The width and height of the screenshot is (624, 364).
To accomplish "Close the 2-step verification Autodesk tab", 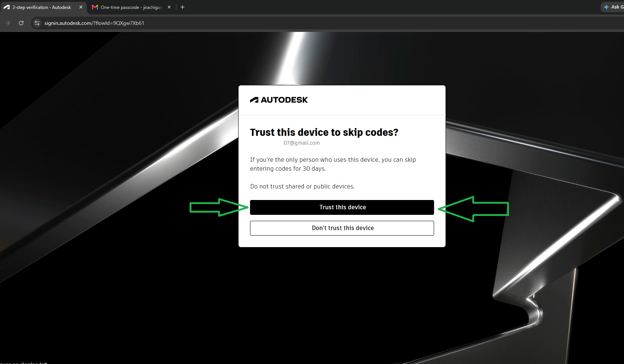I will pos(81,7).
